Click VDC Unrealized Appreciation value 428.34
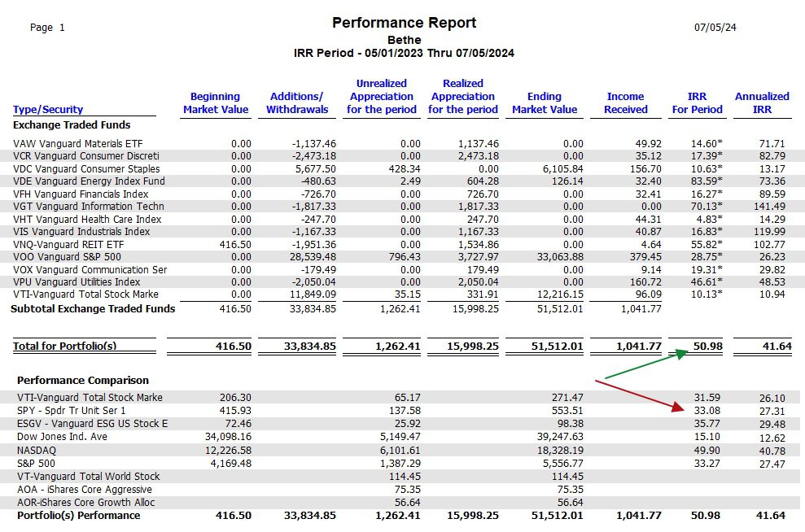This screenshot has width=805, height=532. 405,168
